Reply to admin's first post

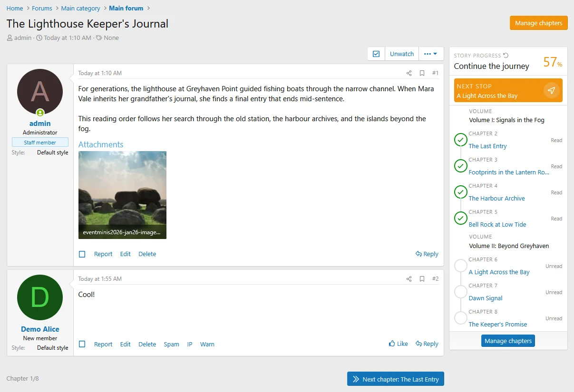click(x=427, y=254)
